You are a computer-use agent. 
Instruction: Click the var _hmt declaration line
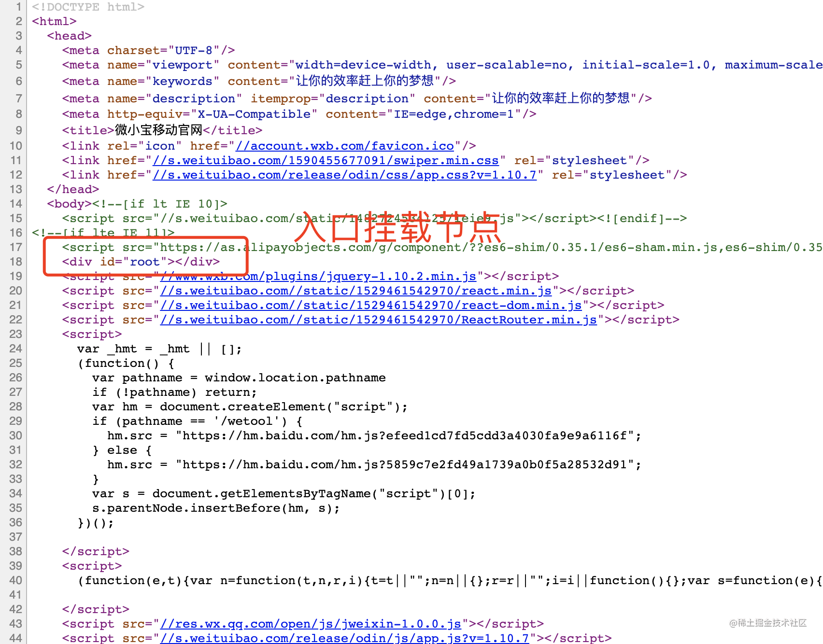159,349
